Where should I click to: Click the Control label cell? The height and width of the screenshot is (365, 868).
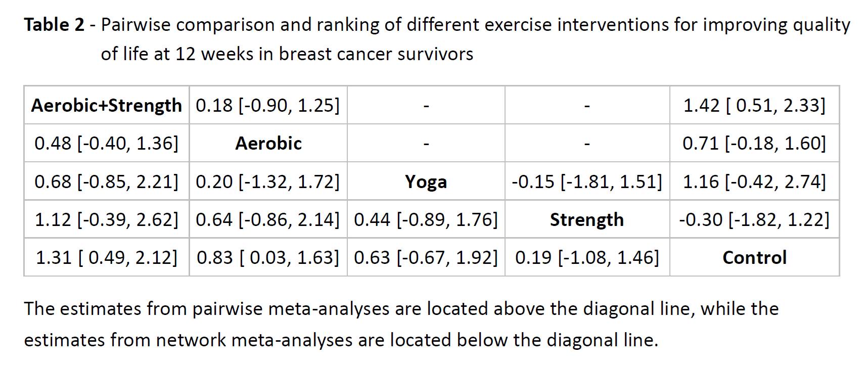[x=754, y=257]
